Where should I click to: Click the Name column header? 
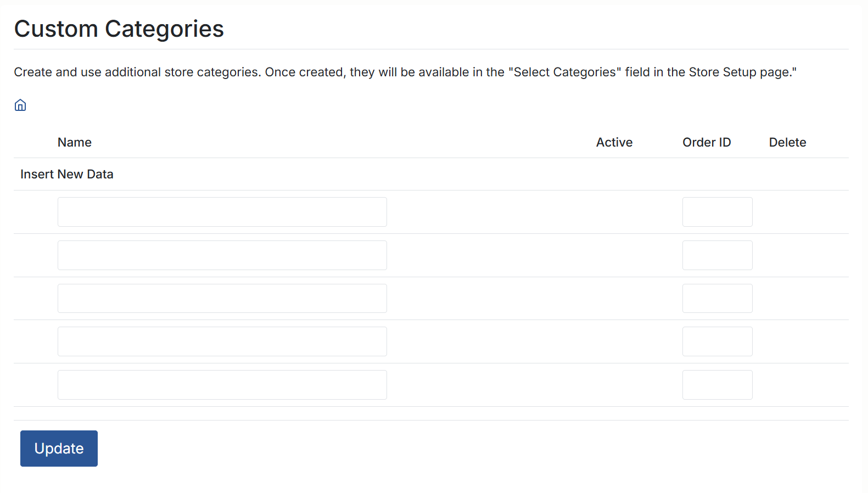pyautogui.click(x=75, y=143)
